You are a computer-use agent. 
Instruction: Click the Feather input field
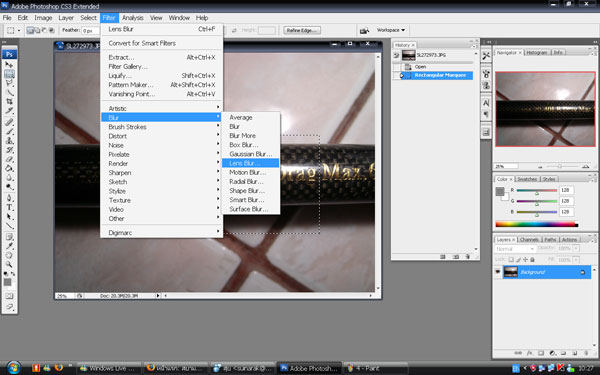(x=90, y=30)
